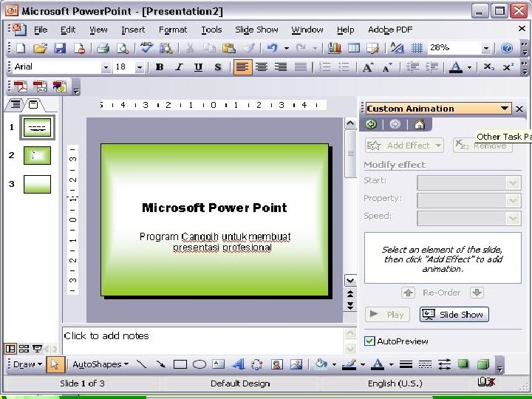This screenshot has height=399, width=532.
Task: Open Help with the question mark icon
Action: [507, 48]
